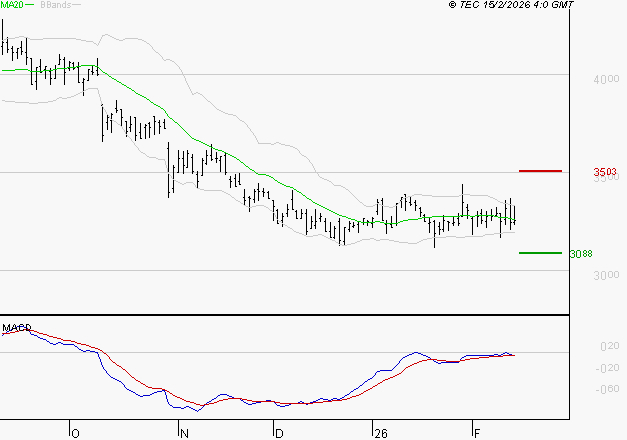
Task: Click the 020 MACD axis label
Action: pos(610,346)
